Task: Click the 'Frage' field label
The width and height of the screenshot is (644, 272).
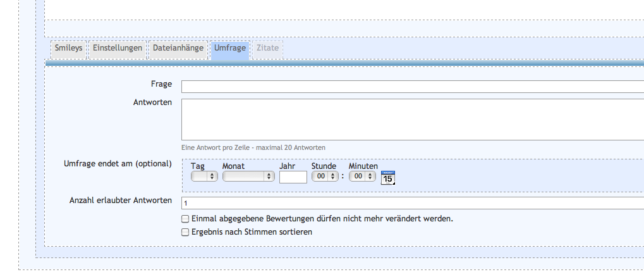Action: [161, 84]
